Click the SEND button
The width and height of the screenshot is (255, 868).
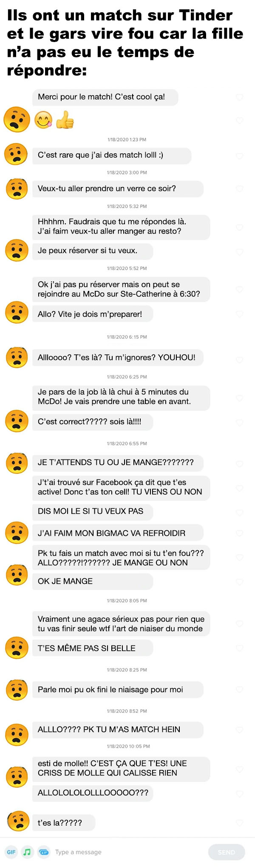(227, 852)
